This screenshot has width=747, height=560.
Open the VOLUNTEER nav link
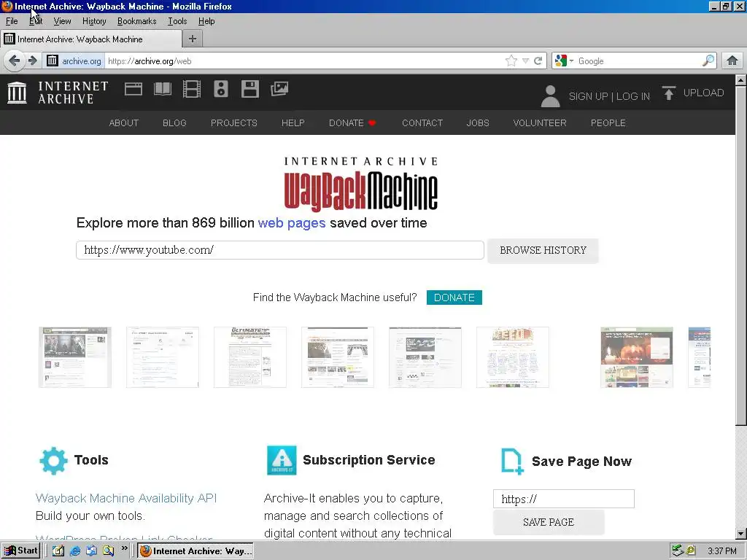click(x=540, y=122)
